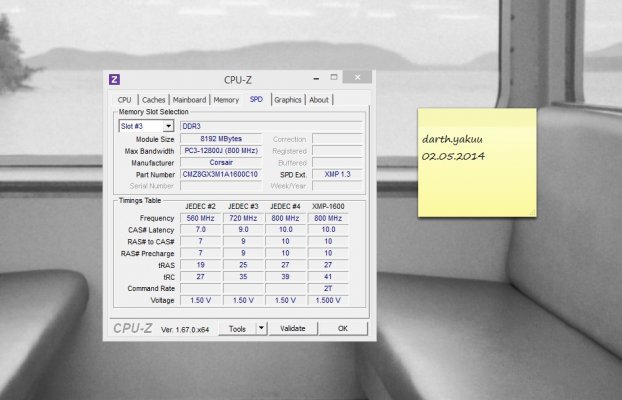Expand the Slot #3 memory slot dropdown
Image resolution: width=622 pixels, height=400 pixels.
(x=168, y=126)
